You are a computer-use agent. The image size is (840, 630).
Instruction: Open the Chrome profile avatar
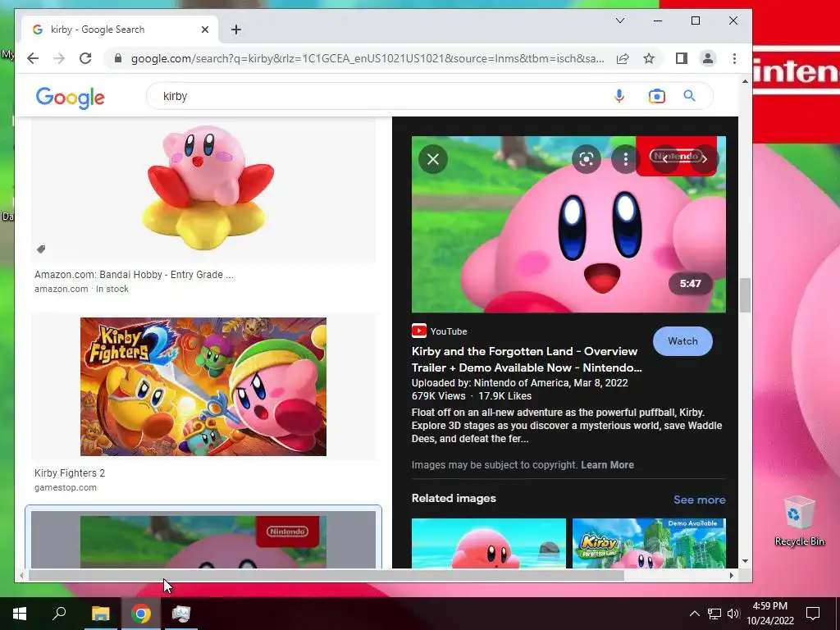tap(708, 58)
